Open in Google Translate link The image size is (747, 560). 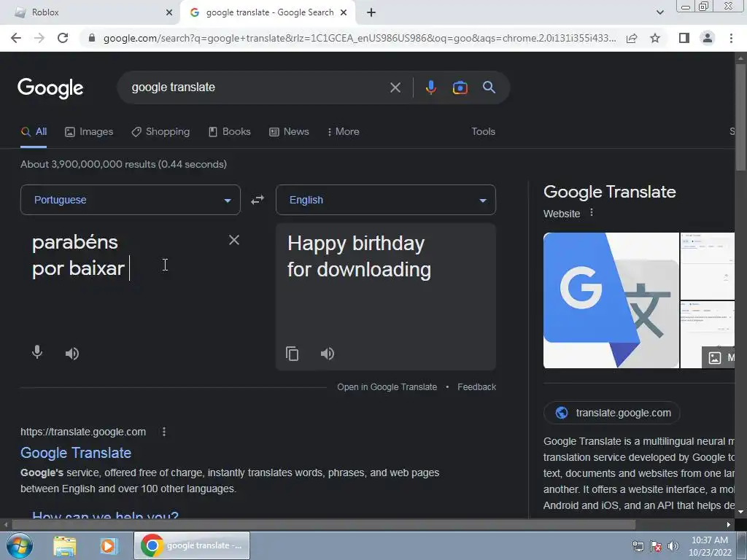coord(387,387)
